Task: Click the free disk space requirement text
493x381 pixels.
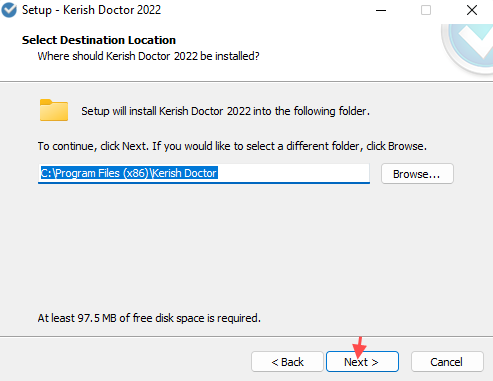Action: [149, 318]
